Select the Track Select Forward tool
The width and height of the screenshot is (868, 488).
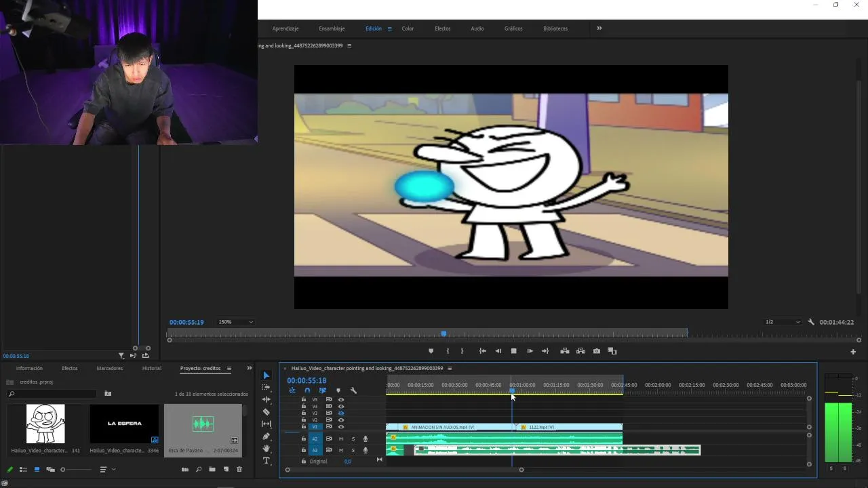tap(266, 388)
